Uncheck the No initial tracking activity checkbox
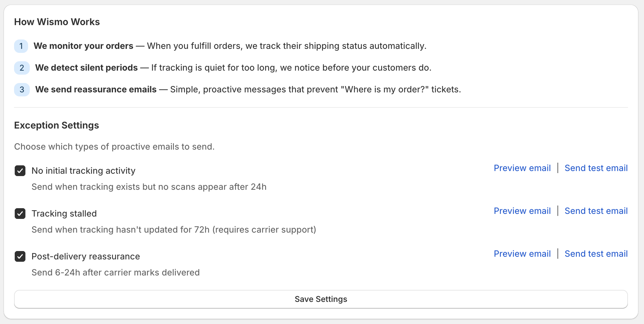The height and width of the screenshot is (324, 644). coord(20,171)
